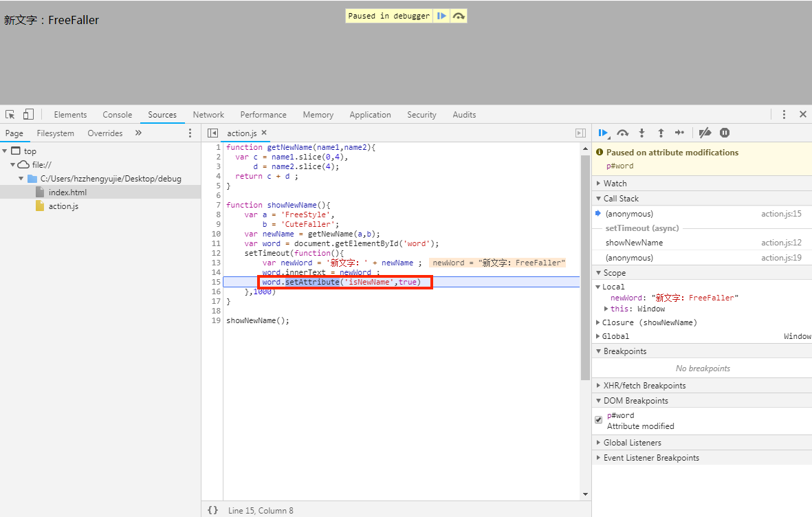Step over next function call

[623, 133]
